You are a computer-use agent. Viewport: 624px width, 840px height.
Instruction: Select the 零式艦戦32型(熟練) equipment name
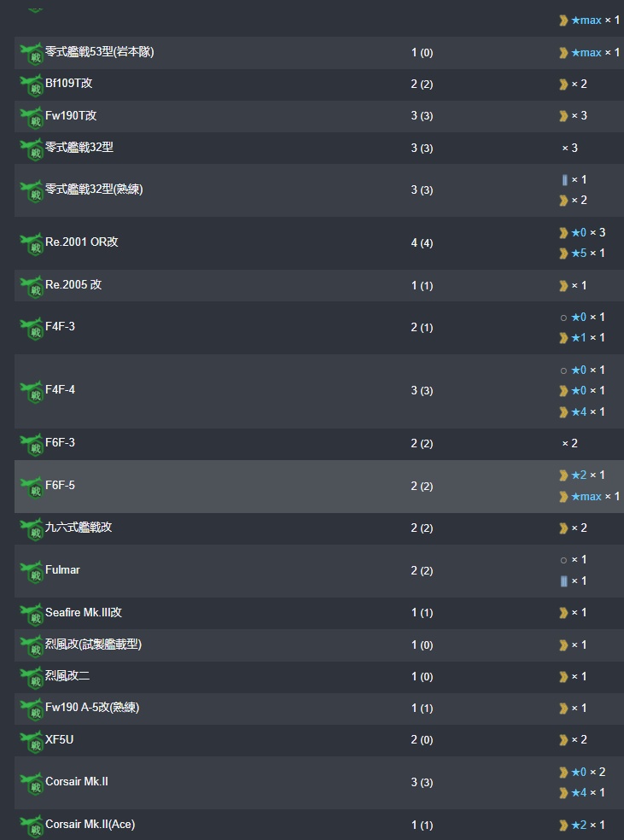point(94,190)
